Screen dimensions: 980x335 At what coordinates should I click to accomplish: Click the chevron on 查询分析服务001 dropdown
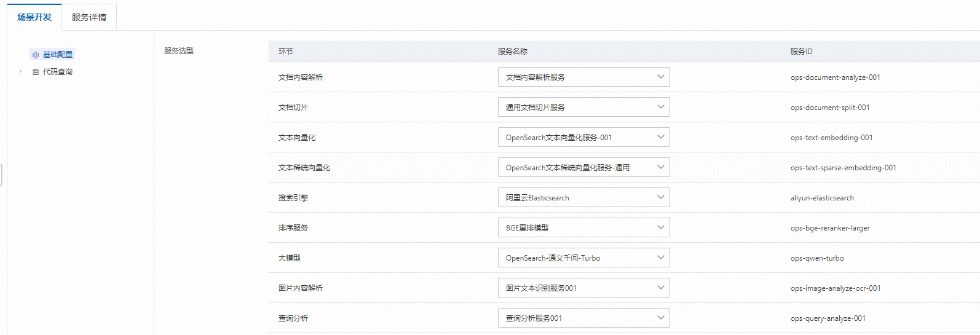(661, 318)
